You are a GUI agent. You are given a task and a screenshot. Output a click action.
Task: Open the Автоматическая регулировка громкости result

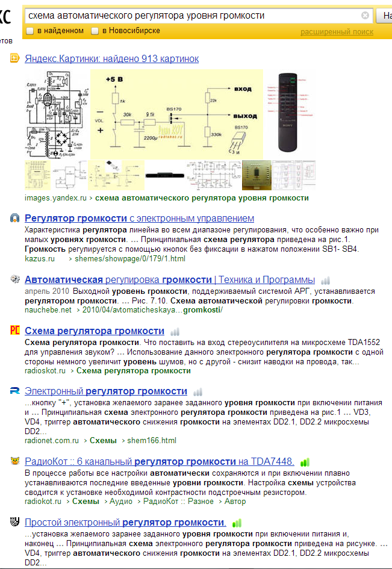click(170, 279)
